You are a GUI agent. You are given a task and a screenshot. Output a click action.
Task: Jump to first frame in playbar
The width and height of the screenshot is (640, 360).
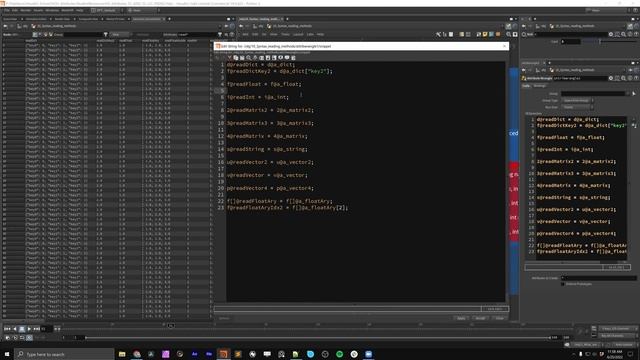pyautogui.click(x=7, y=329)
